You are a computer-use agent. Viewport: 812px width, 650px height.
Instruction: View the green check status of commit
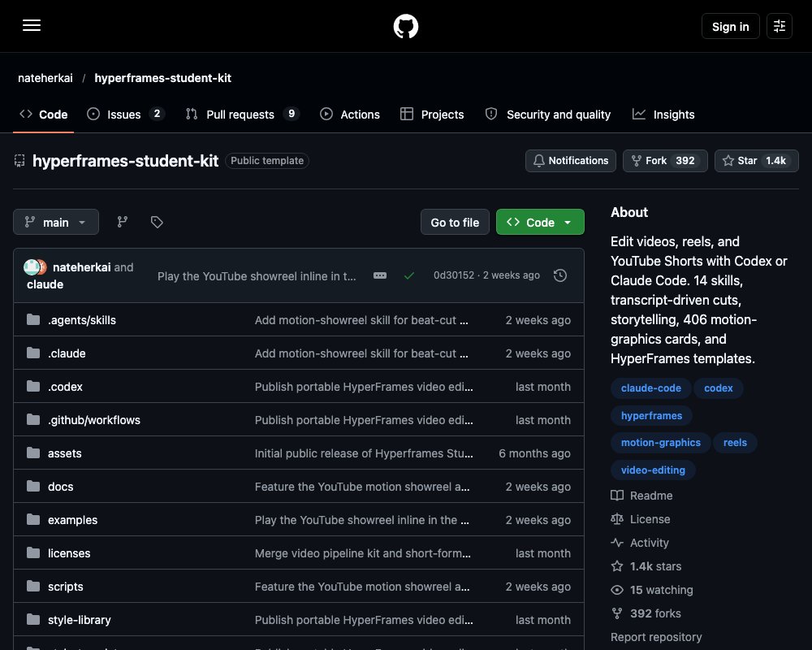(409, 275)
